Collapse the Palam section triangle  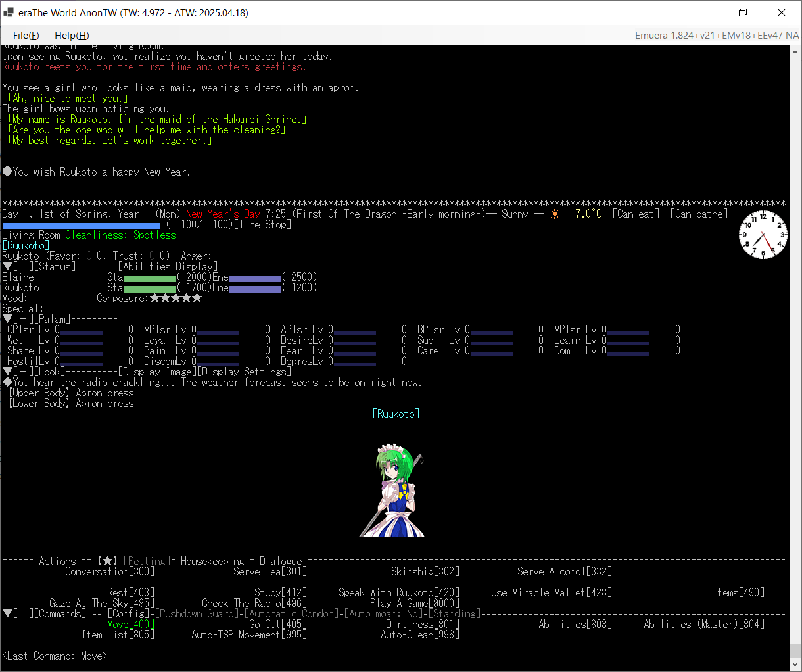(x=7, y=319)
